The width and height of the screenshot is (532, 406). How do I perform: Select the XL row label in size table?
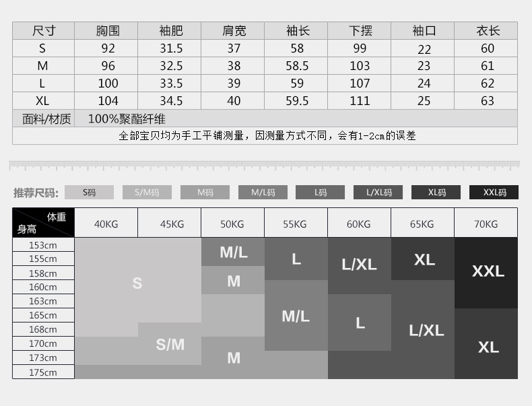click(x=43, y=101)
